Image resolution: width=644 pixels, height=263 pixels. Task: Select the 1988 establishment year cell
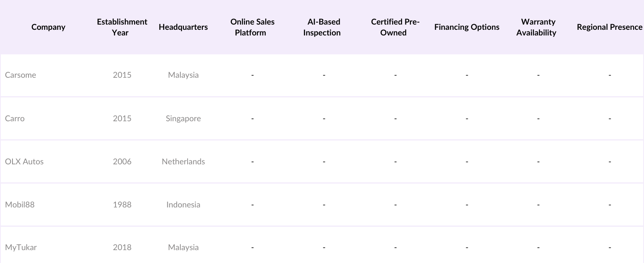coord(122,205)
